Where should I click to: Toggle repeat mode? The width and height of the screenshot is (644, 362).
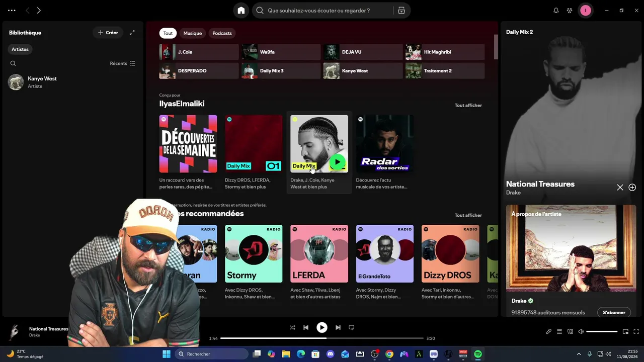pos(352,327)
